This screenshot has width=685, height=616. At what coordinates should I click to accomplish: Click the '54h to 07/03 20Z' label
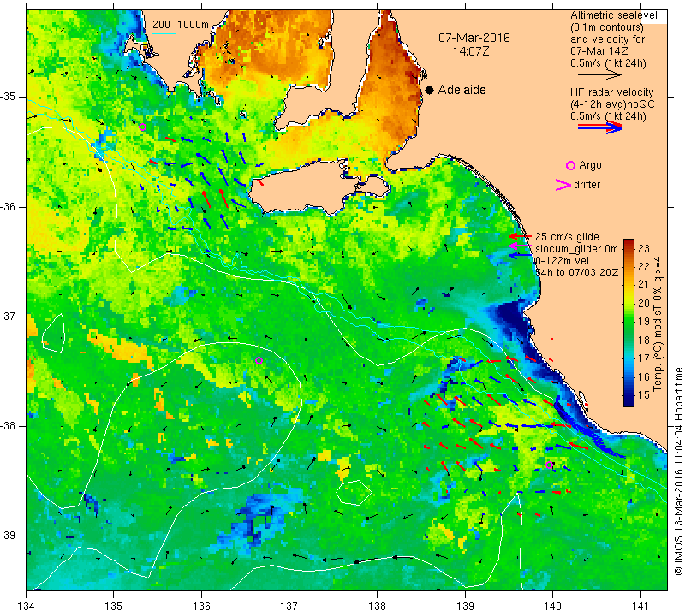[x=577, y=272]
